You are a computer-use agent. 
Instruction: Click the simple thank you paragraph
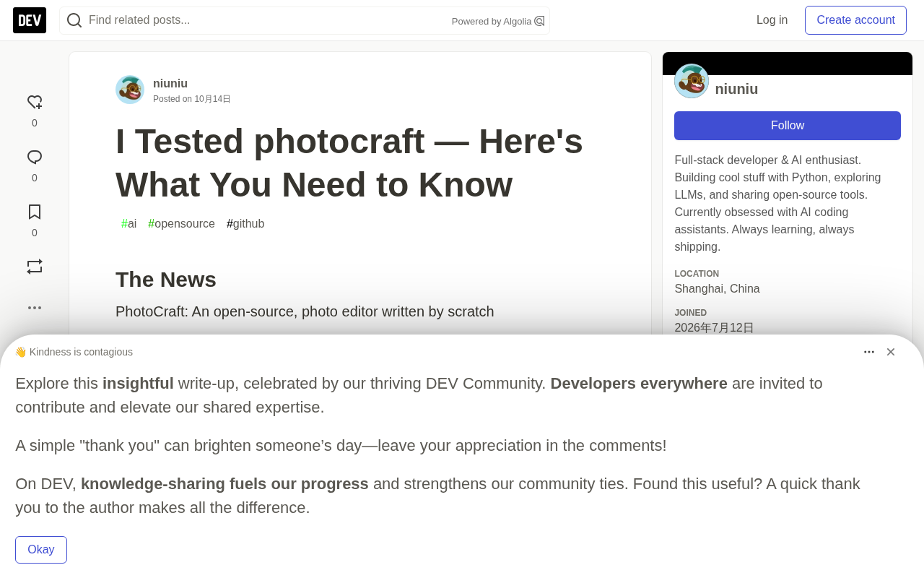click(341, 446)
